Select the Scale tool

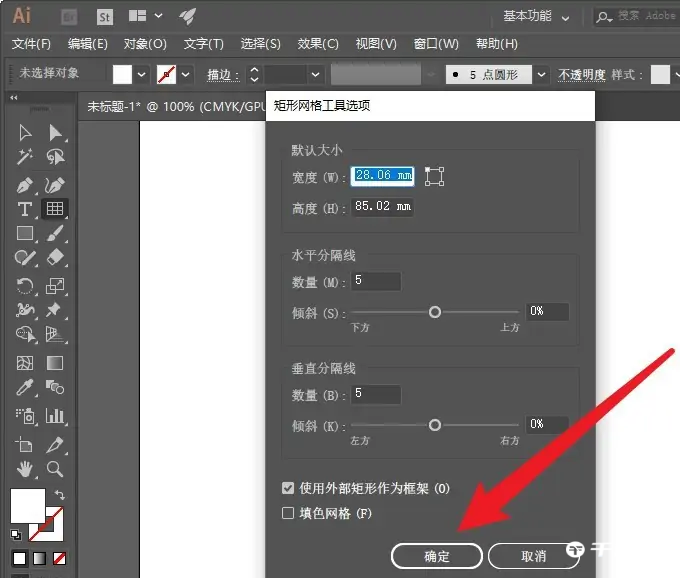pos(55,286)
